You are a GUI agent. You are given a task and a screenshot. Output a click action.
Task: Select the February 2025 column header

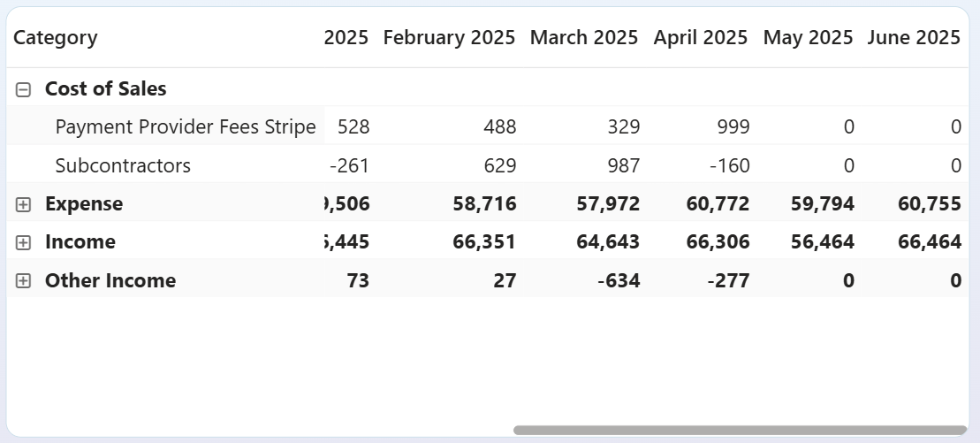click(449, 38)
